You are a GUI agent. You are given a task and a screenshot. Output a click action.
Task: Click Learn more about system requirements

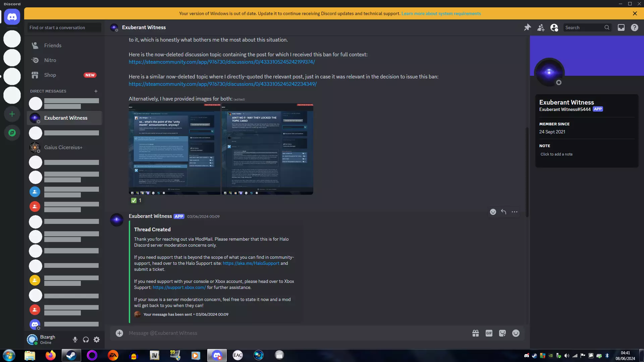(x=441, y=14)
